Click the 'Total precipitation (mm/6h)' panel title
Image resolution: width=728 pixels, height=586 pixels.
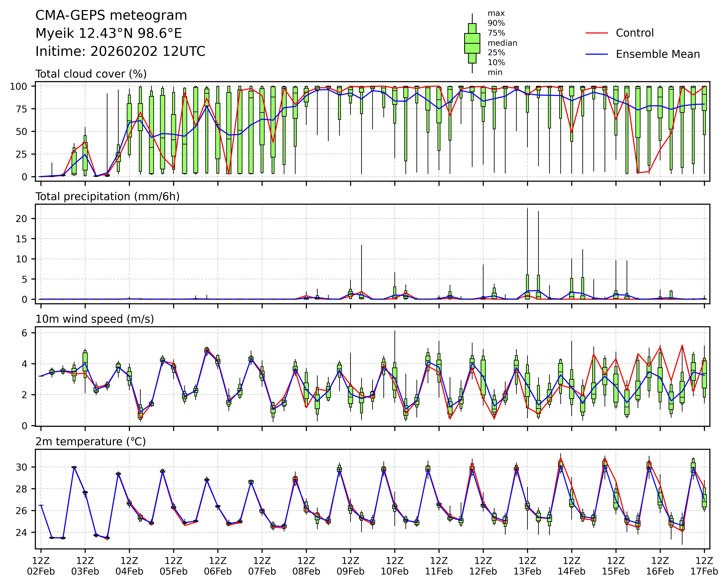[107, 196]
